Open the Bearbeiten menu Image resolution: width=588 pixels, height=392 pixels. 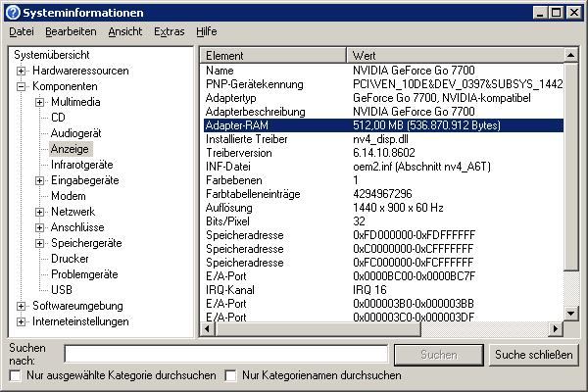coord(71,31)
